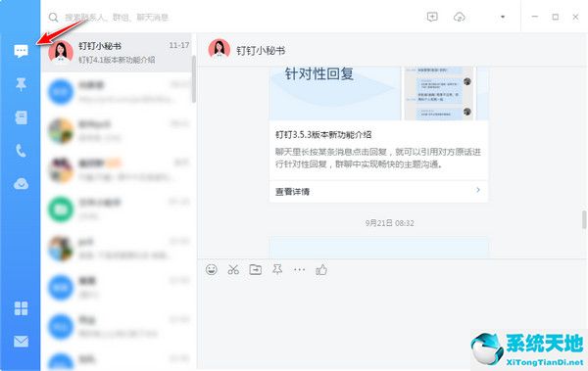Open the Contacts book sidebar icon
The image size is (588, 371).
pos(21,117)
